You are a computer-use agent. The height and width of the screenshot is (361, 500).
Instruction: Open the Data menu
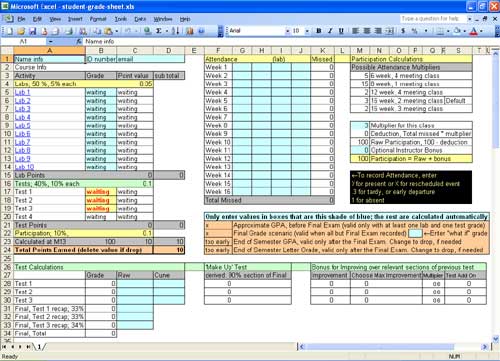(140, 19)
